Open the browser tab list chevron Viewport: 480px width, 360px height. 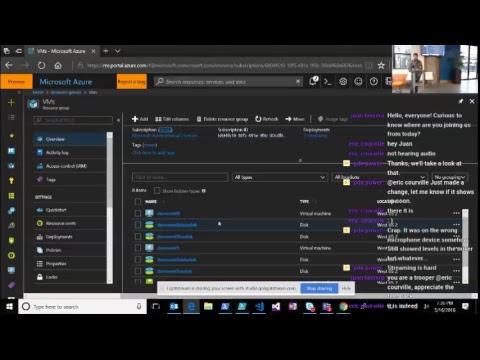pyautogui.click(x=118, y=51)
